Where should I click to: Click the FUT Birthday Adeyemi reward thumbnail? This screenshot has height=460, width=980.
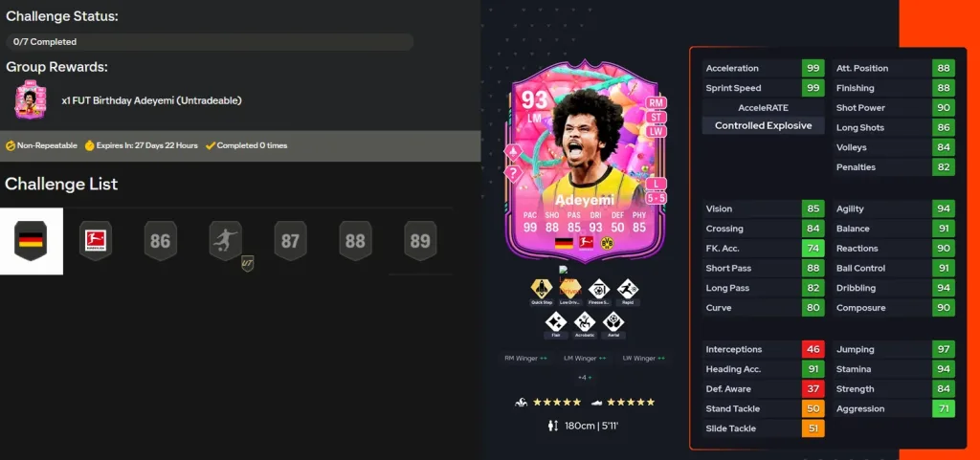[x=31, y=99]
